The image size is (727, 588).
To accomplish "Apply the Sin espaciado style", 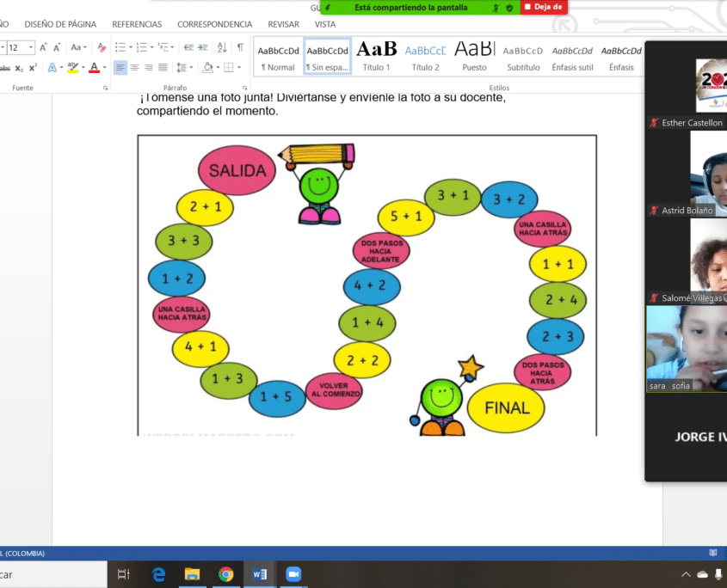I will 327,57.
